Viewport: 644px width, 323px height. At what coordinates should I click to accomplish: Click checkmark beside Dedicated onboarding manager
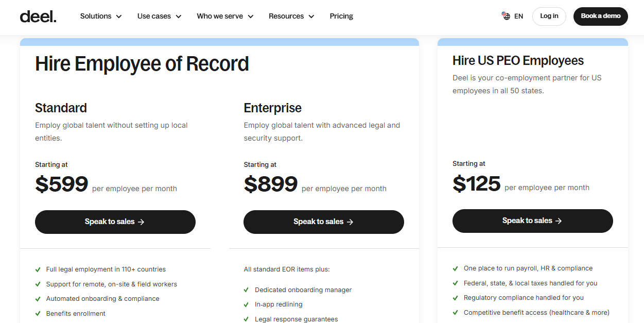(247, 290)
